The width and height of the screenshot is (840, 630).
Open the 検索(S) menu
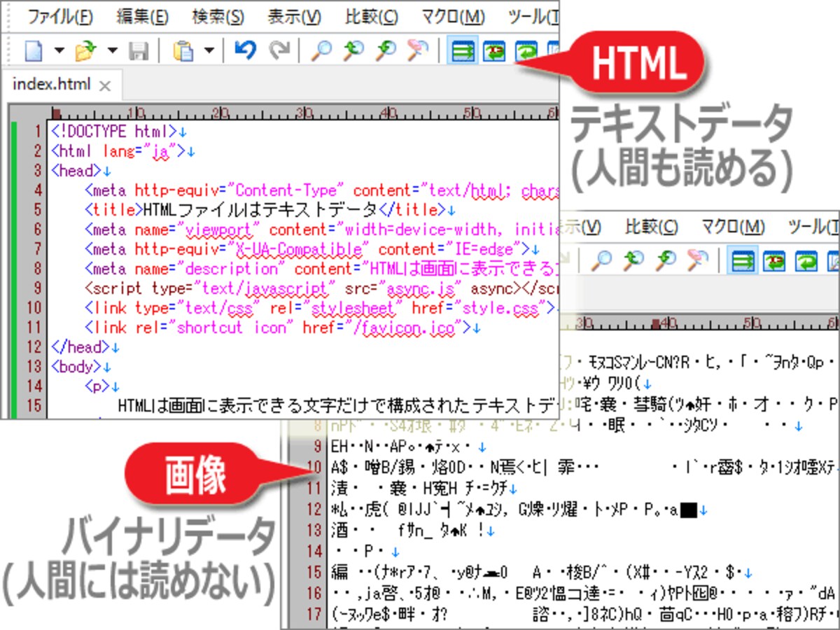click(218, 16)
